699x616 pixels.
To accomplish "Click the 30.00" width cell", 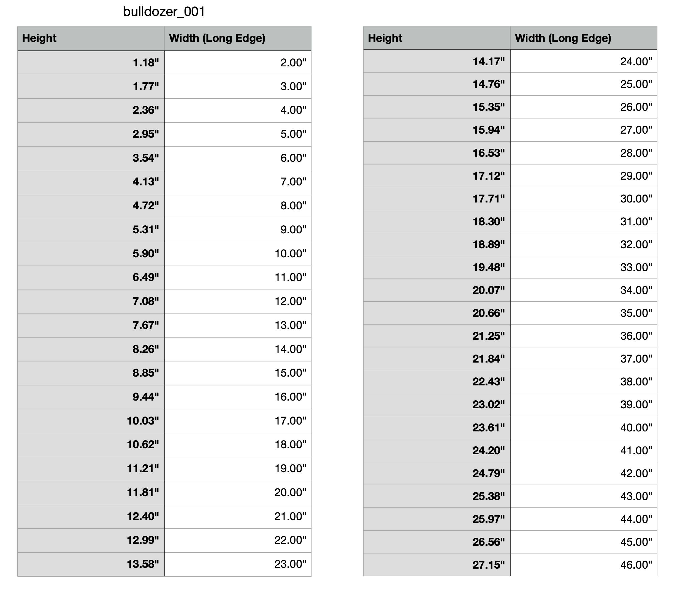I will click(636, 199).
